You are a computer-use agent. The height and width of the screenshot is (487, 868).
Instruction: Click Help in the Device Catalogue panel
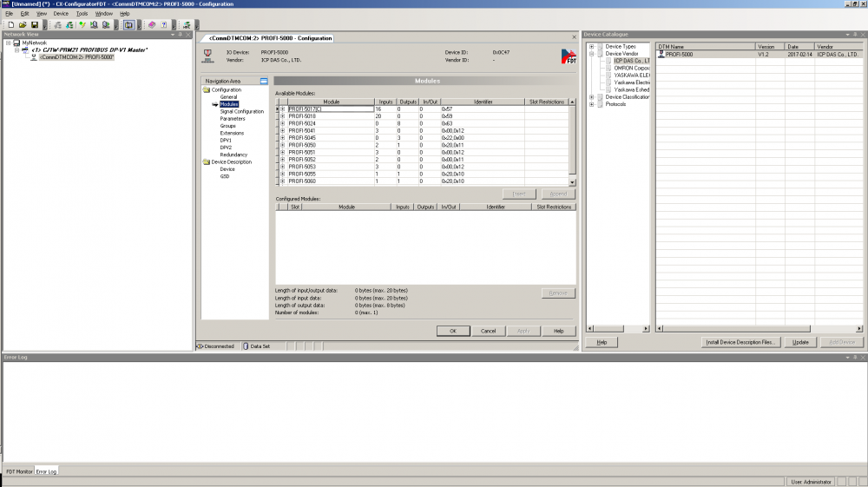(x=602, y=342)
